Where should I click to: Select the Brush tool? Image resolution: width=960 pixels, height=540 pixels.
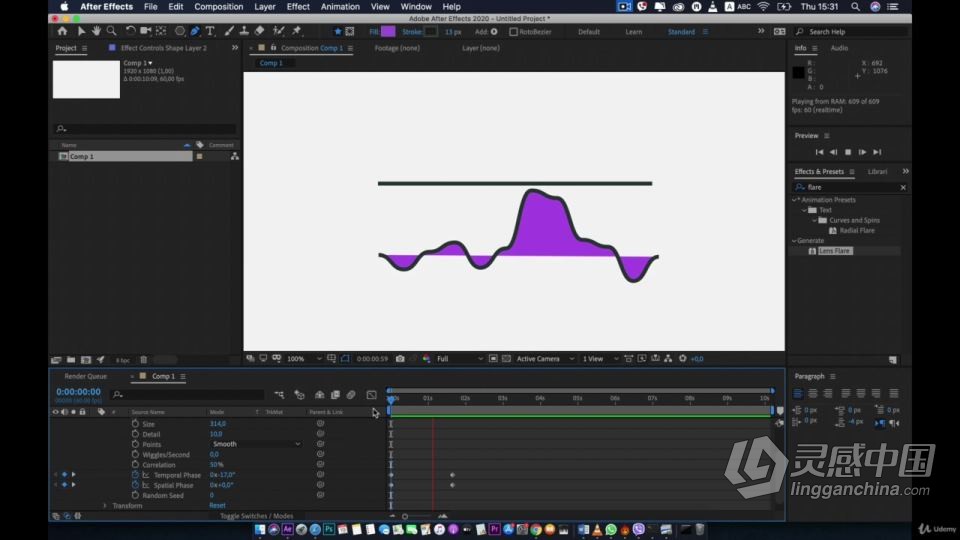(x=229, y=31)
